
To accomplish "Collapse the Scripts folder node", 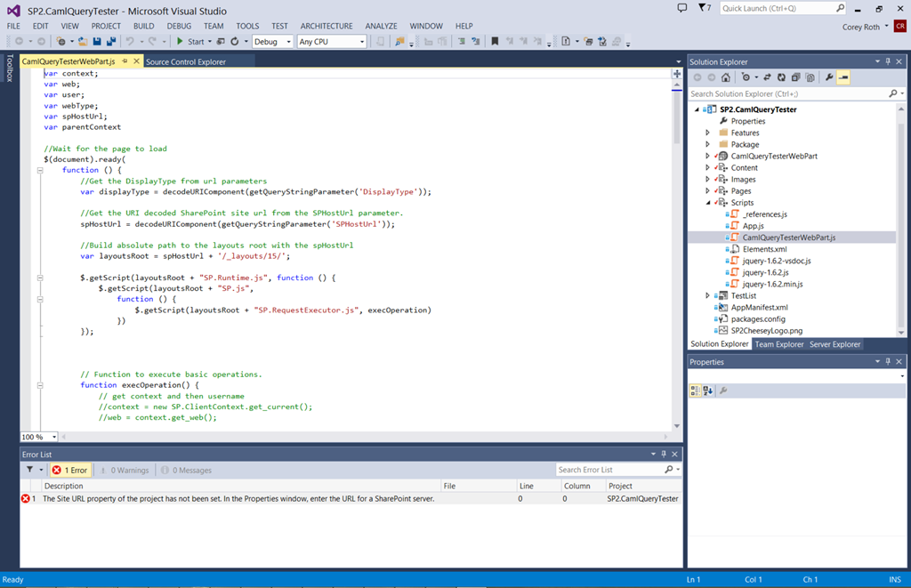I will click(x=707, y=202).
